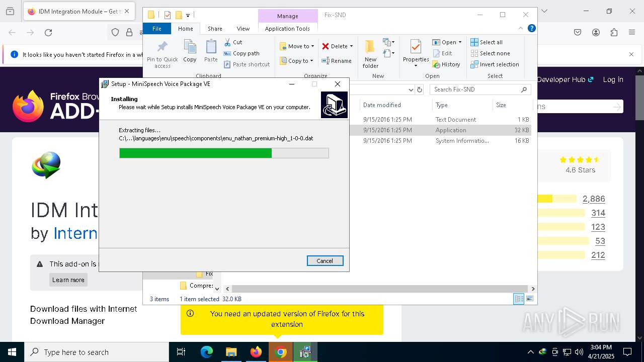Image resolution: width=644 pixels, height=362 pixels.
Task: Click Log in on add-ons page
Action: (x=613, y=79)
